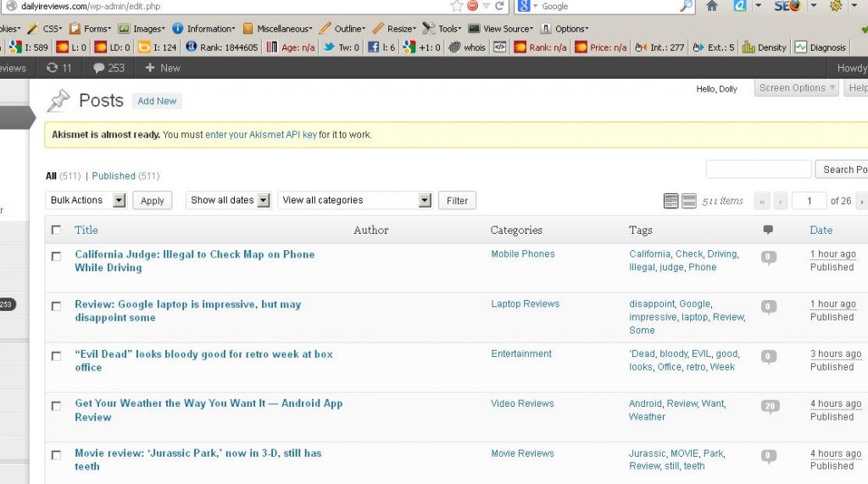Open the whois lookup toolbar item

pos(467,47)
